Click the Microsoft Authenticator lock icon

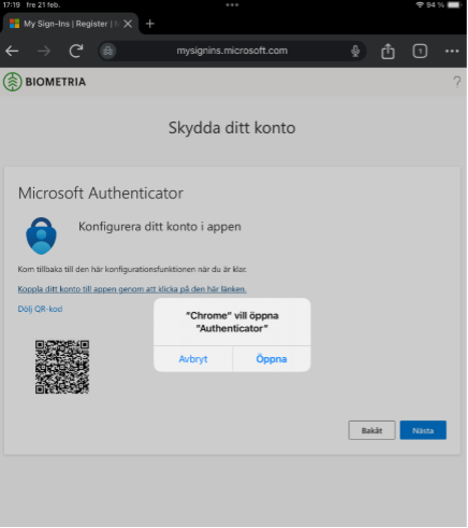pyautogui.click(x=41, y=236)
